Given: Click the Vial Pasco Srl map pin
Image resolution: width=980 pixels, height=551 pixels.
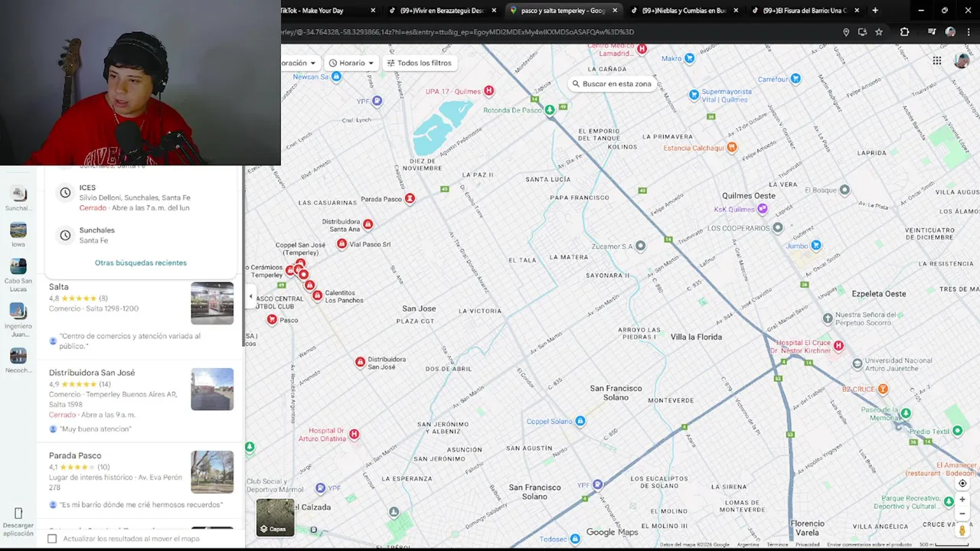Looking at the screenshot, I should point(341,244).
